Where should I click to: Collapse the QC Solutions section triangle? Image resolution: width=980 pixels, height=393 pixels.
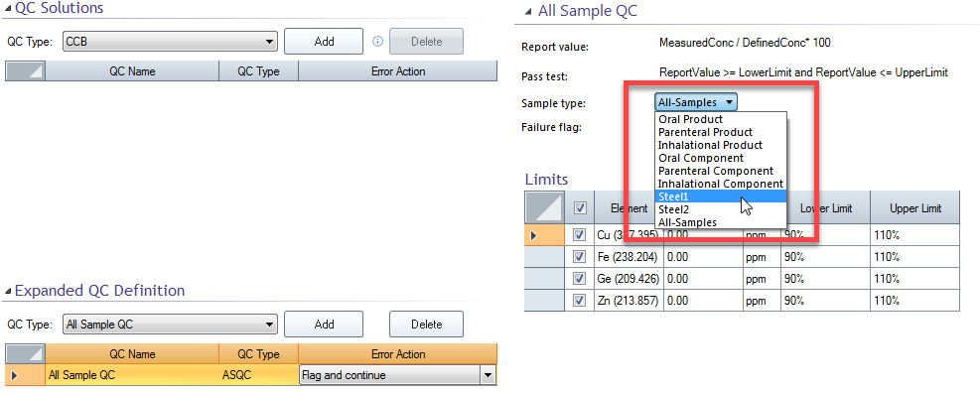(7, 8)
